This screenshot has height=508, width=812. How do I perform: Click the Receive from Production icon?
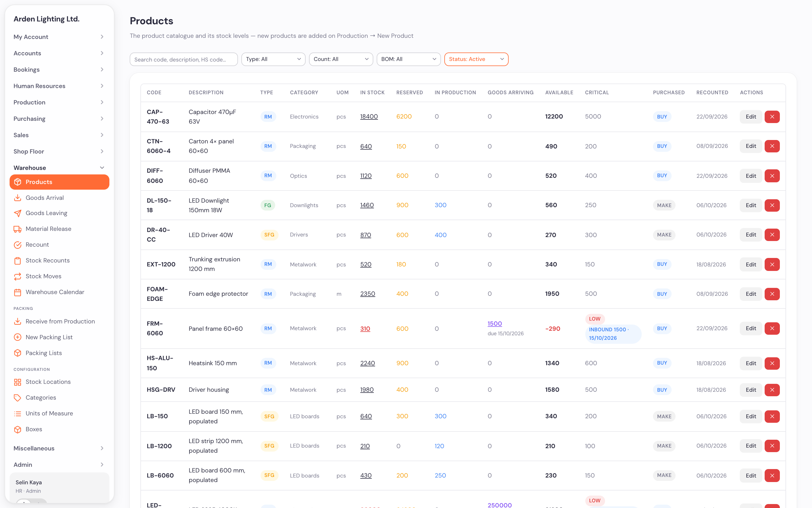click(17, 321)
